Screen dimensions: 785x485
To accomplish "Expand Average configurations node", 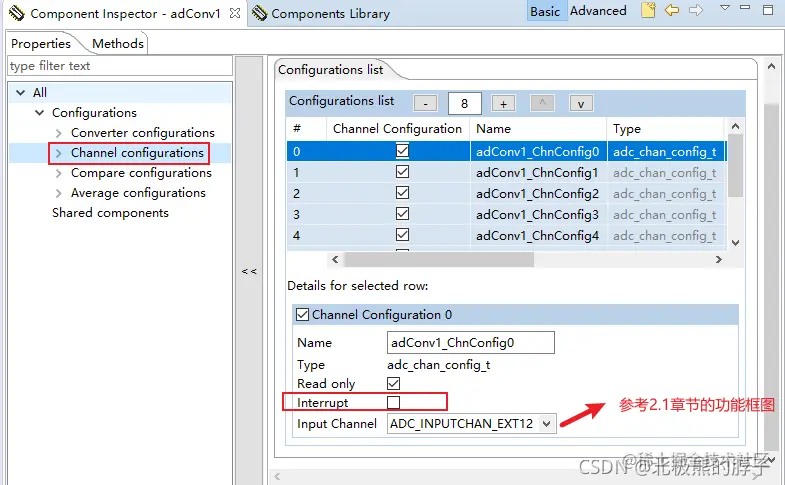I will 59,193.
